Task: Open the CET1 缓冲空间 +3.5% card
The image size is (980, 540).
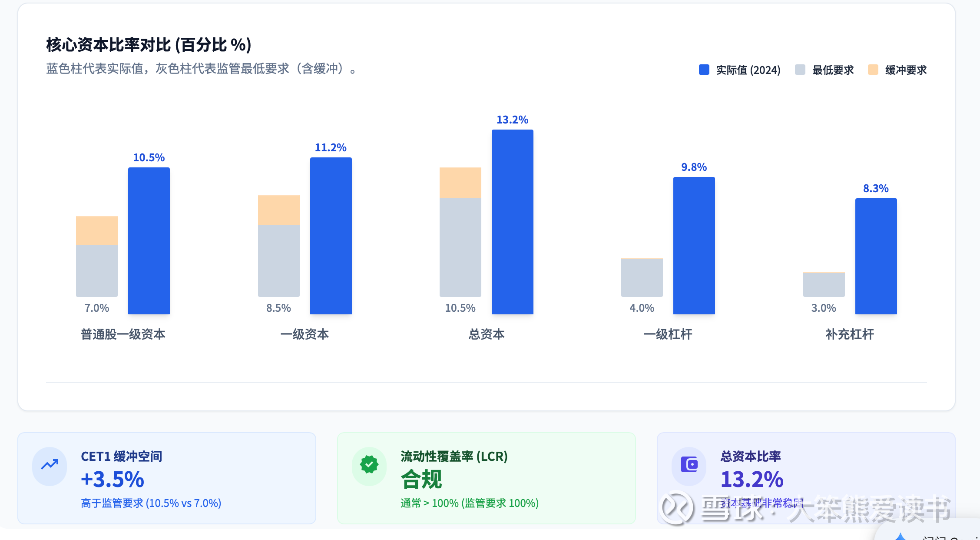Action: (167, 478)
